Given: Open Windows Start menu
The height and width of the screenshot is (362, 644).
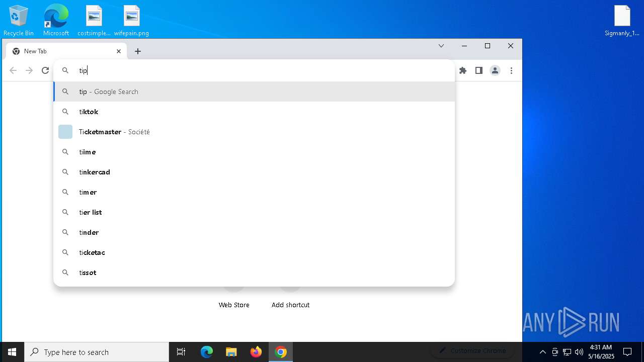Looking at the screenshot, I should (12, 352).
